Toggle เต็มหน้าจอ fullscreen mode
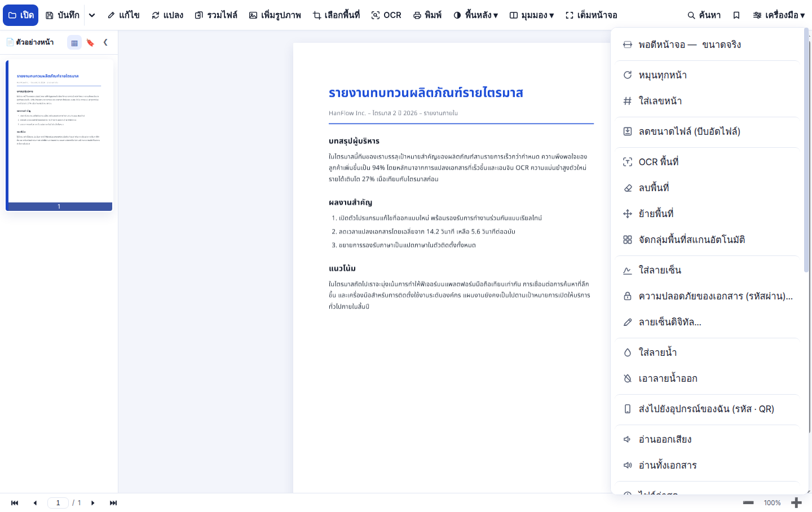 (592, 15)
